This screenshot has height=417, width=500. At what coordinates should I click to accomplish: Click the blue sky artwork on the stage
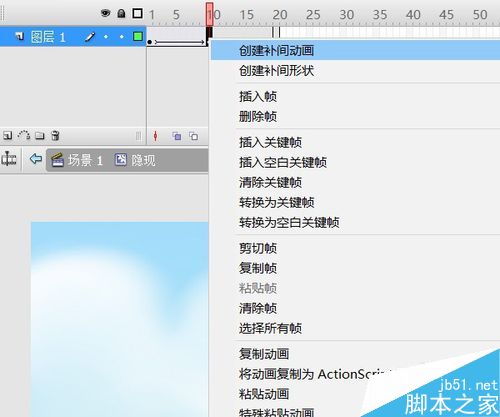pyautogui.click(x=120, y=319)
